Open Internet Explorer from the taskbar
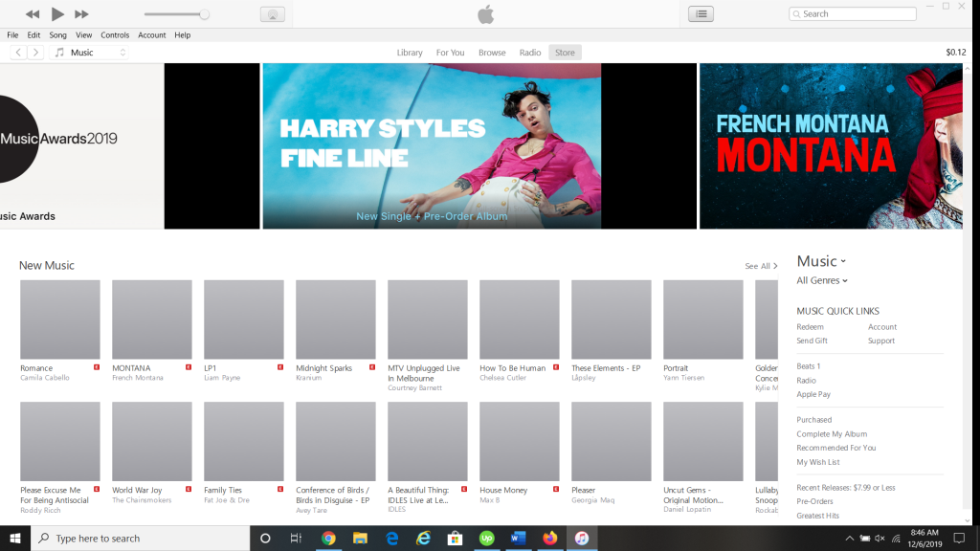 point(424,538)
